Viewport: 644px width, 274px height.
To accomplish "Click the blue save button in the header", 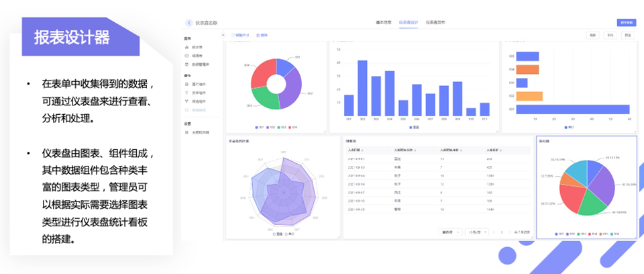I will [627, 23].
